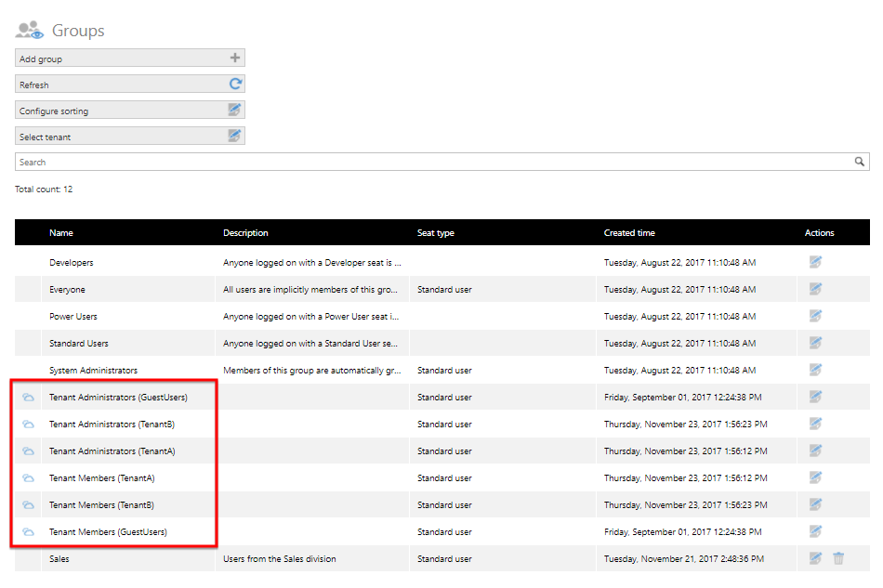Click Standard user seat type in Everyone row
The image size is (883, 588).
tap(444, 289)
